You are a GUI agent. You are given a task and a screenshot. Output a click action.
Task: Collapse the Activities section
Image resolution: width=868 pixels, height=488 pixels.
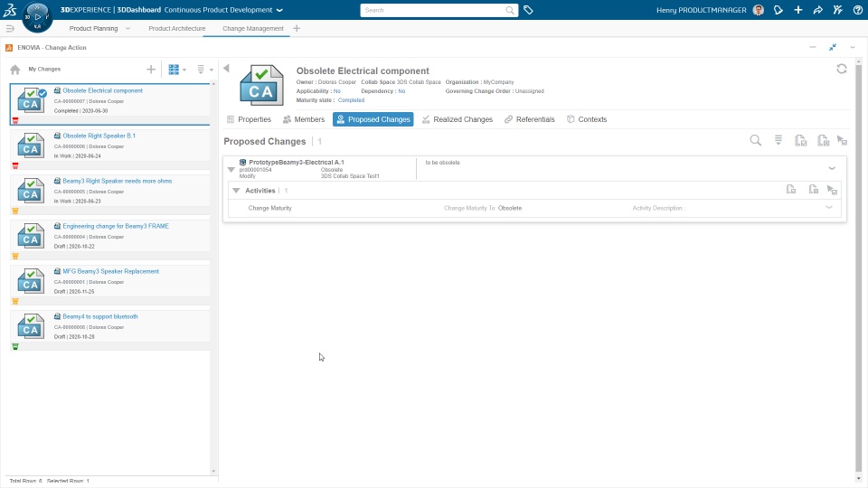coord(236,191)
